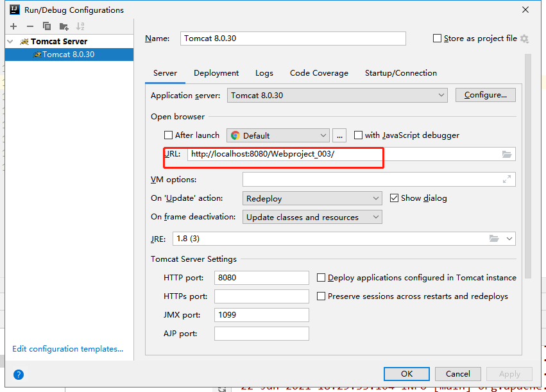Close the Run/Debug Configurations dialog
Viewport: 546px width, 392px height.
[525, 10]
